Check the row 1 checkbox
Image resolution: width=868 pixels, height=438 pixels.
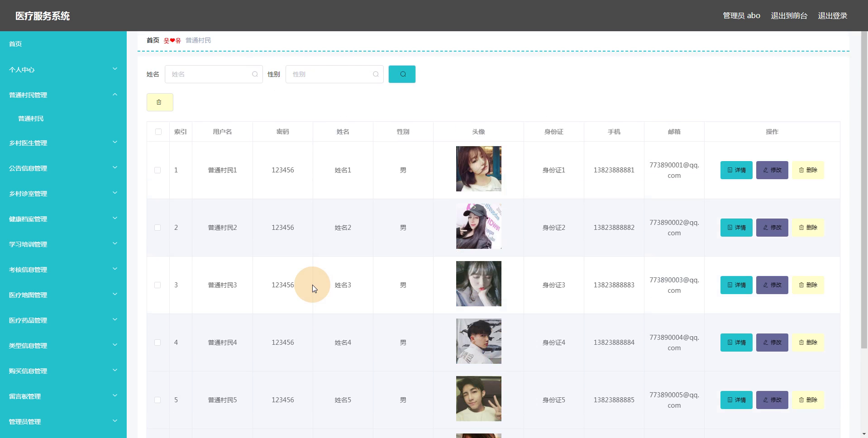point(157,170)
